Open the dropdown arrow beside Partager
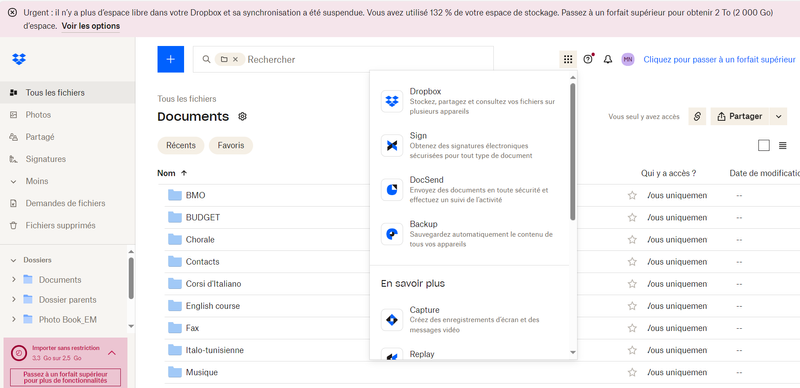 click(778, 116)
